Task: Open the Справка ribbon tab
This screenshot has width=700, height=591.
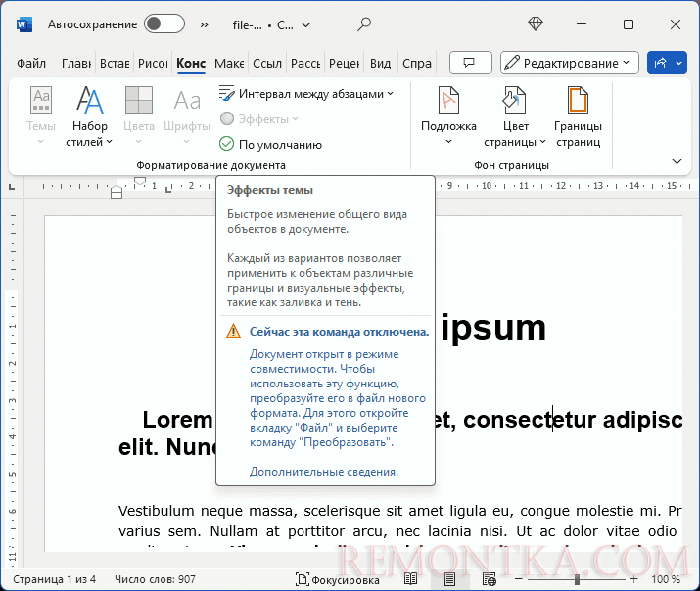Action: [x=417, y=64]
